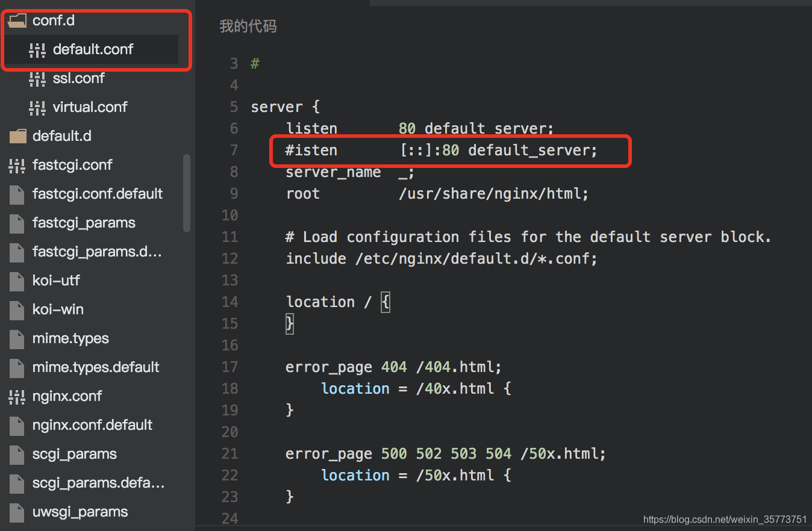Open fastcgi.conf file
Viewport: 812px width, 531px height.
(x=72, y=165)
